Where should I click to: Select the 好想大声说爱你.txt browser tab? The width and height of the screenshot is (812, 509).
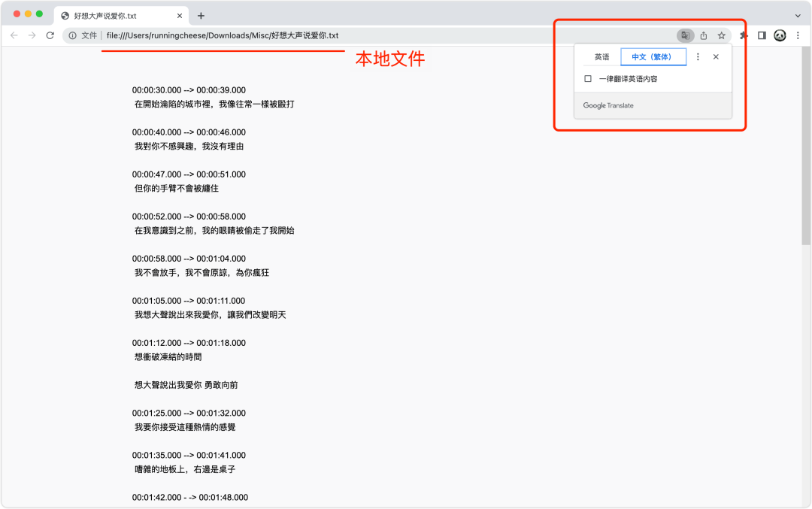tap(122, 16)
